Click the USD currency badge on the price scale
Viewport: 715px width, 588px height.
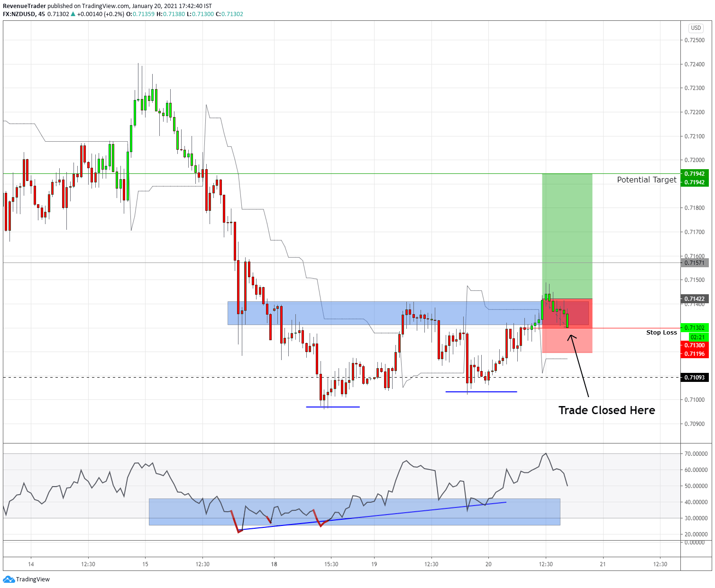pyautogui.click(x=695, y=28)
